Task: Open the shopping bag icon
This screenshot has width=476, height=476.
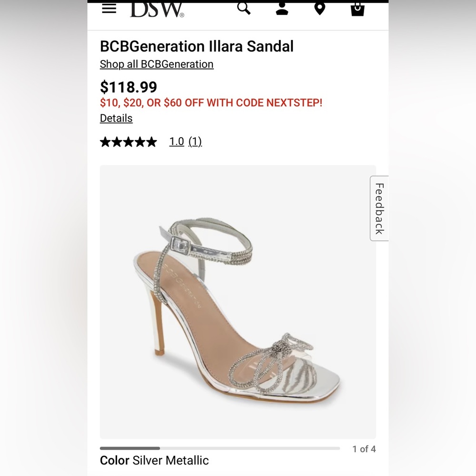Action: pos(357,9)
